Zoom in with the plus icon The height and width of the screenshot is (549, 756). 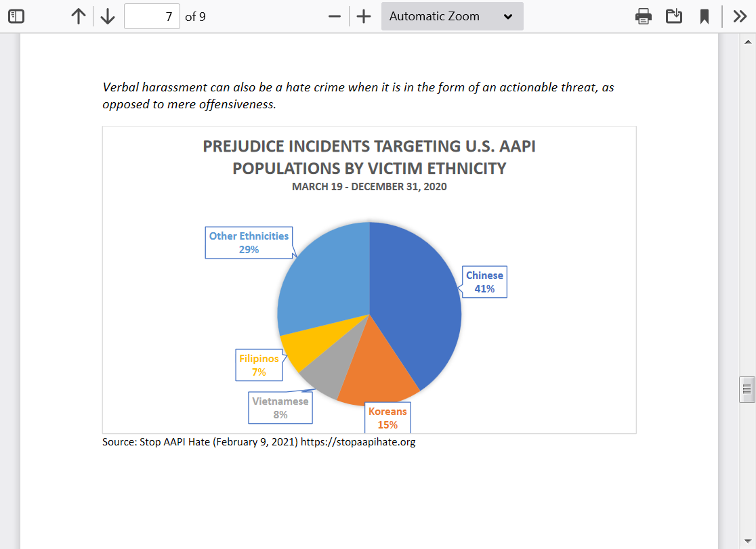coord(364,16)
